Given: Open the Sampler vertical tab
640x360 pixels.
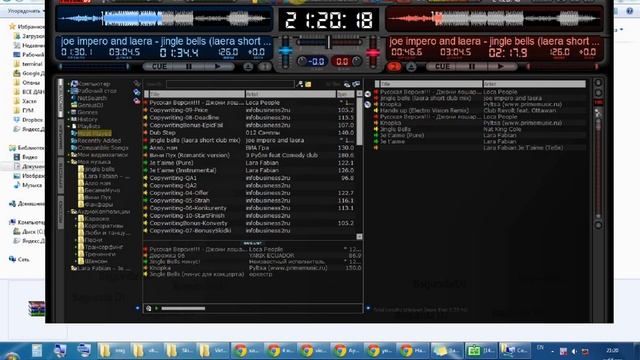Looking at the screenshot, I should (61, 136).
